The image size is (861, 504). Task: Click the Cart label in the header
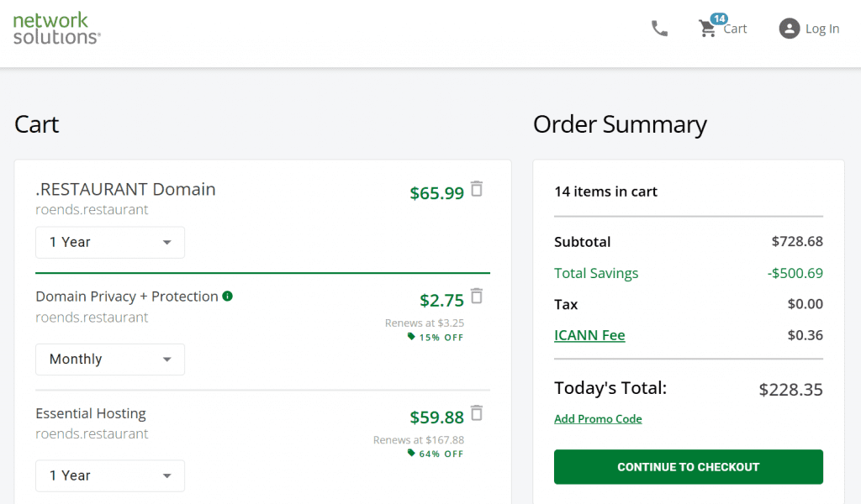pos(735,29)
